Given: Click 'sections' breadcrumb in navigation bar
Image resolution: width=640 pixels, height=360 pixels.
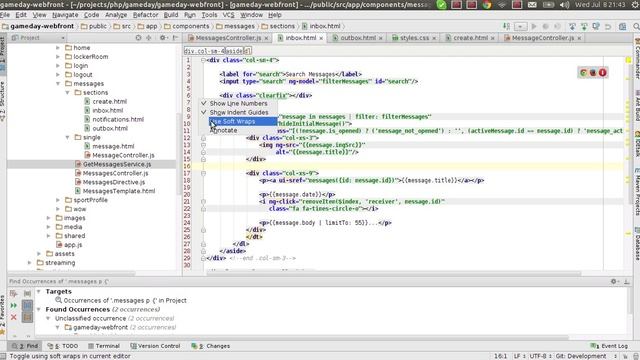Looking at the screenshot, I should pos(278,26).
